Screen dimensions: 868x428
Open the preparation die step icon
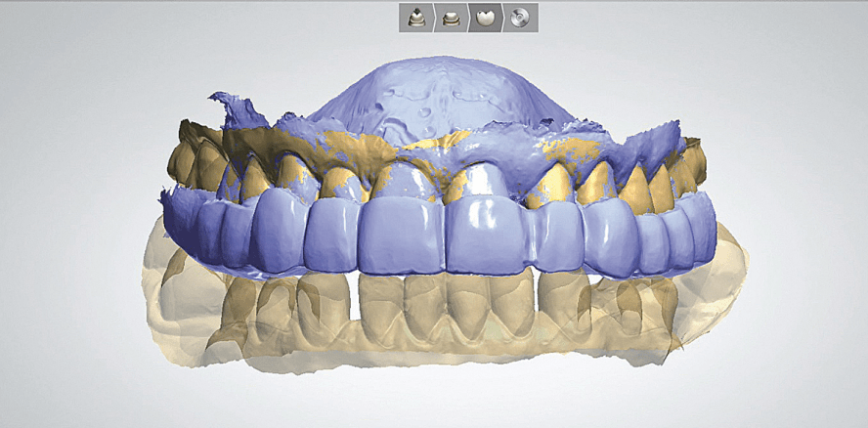point(415,18)
